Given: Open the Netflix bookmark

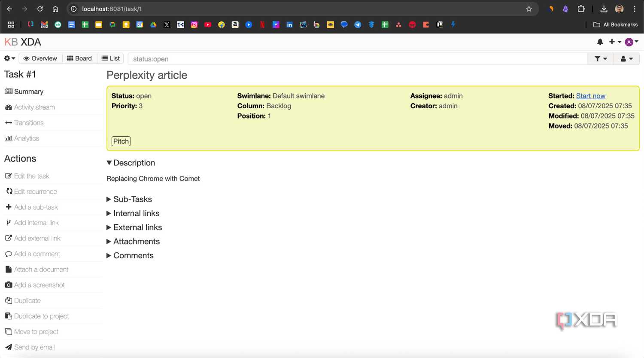Looking at the screenshot, I should pyautogui.click(x=262, y=24).
